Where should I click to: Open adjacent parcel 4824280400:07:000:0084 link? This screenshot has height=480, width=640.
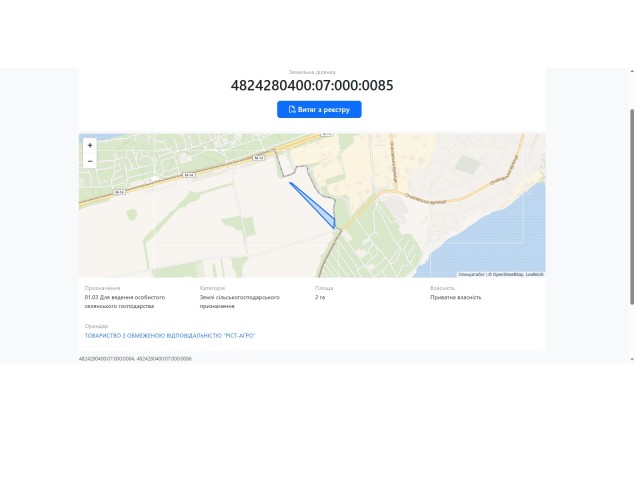point(106,359)
